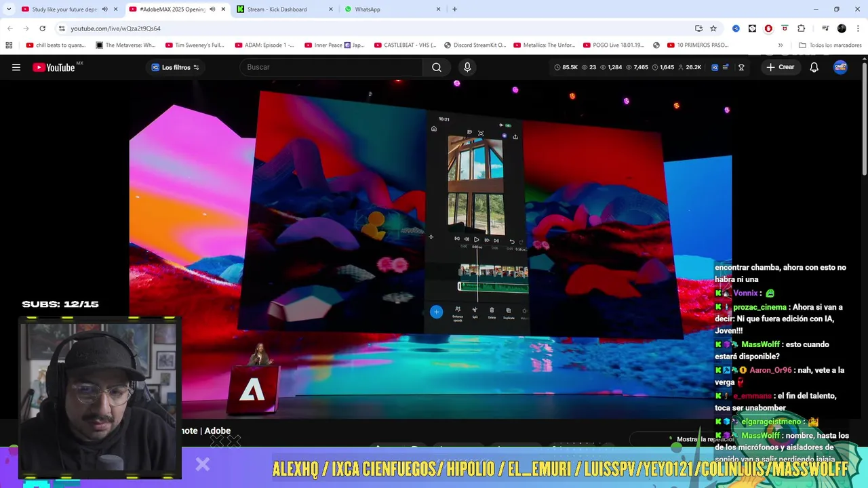Close the Stream - Kick Dashboard tab
This screenshot has width=868, height=488.
coord(331,9)
